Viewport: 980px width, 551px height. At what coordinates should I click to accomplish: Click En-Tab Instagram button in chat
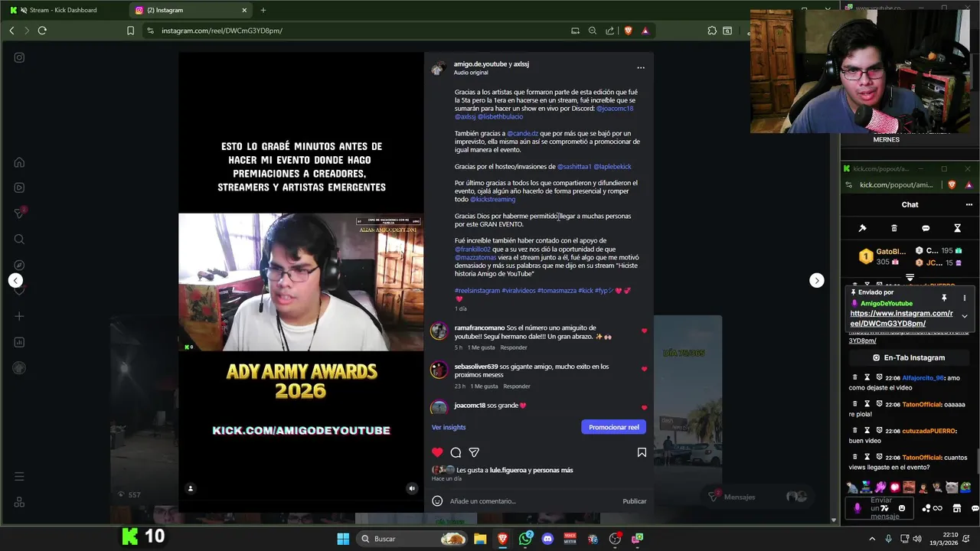click(909, 357)
